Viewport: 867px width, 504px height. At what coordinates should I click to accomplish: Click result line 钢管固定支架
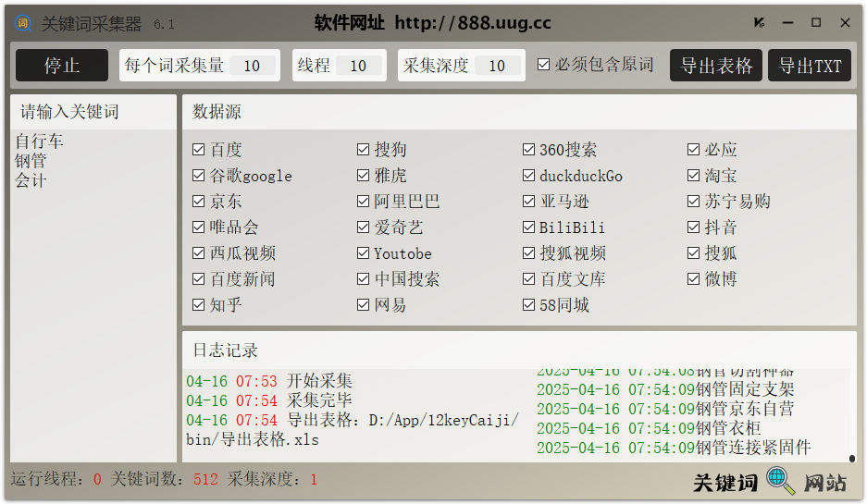[x=665, y=389]
